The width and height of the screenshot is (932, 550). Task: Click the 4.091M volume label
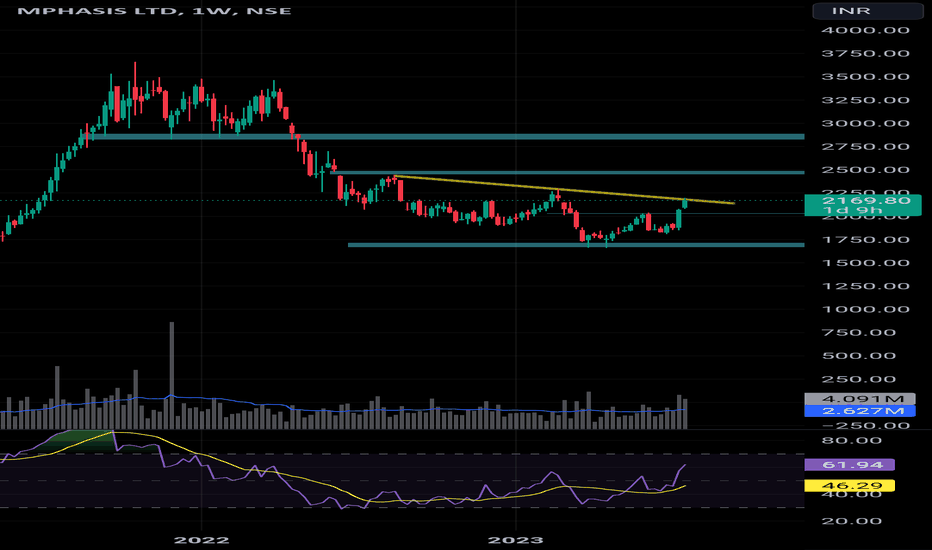coord(859,399)
